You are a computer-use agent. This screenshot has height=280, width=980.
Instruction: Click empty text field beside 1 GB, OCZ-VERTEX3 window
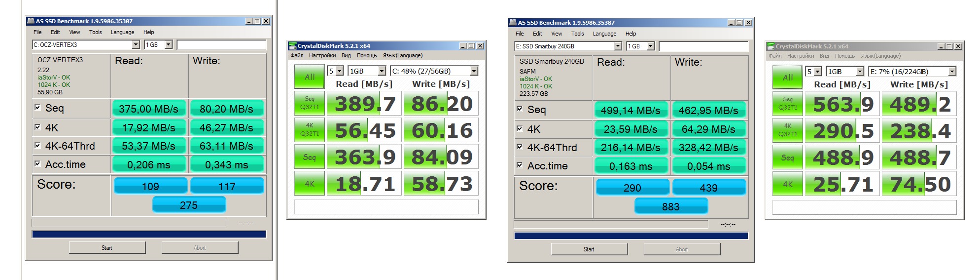pos(221,44)
